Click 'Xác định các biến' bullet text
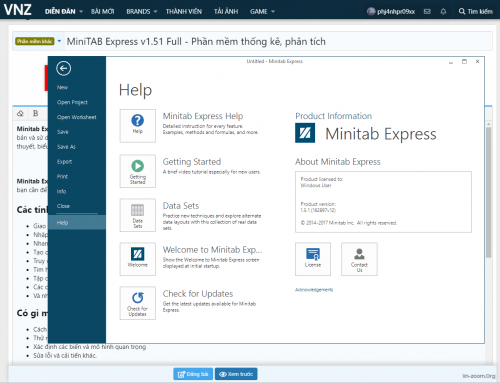This screenshot has height=383, width=500. [89, 347]
